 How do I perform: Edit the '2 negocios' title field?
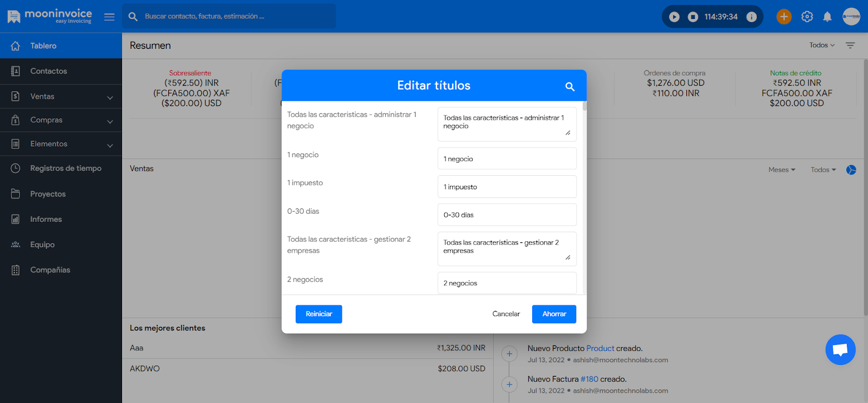click(x=507, y=283)
